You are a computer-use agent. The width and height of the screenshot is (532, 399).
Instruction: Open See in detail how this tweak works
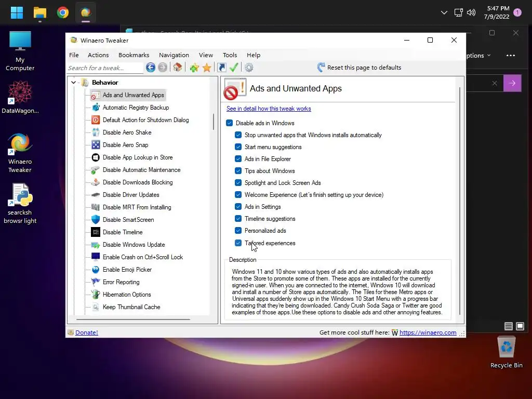coord(269,109)
